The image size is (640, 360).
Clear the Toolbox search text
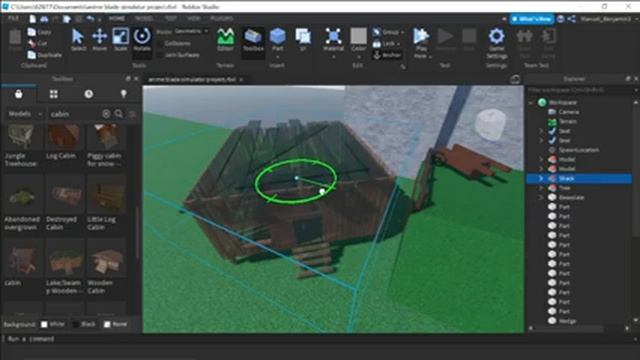tap(106, 114)
